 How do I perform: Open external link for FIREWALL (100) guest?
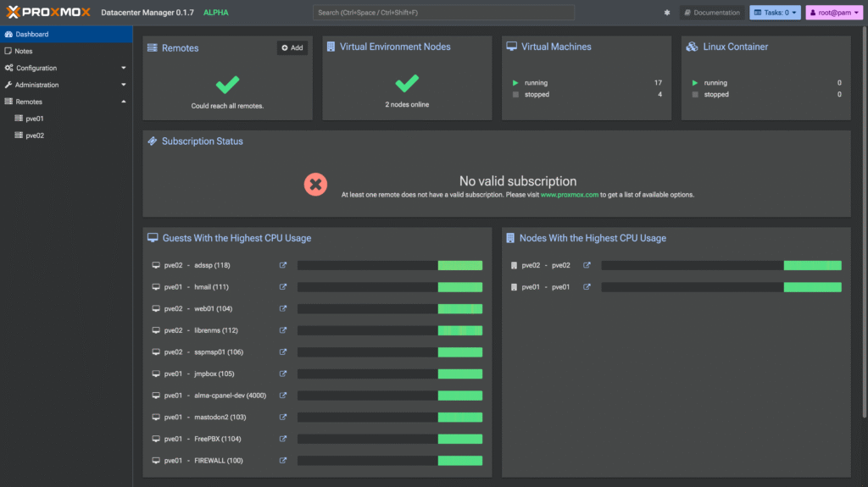[x=283, y=461]
